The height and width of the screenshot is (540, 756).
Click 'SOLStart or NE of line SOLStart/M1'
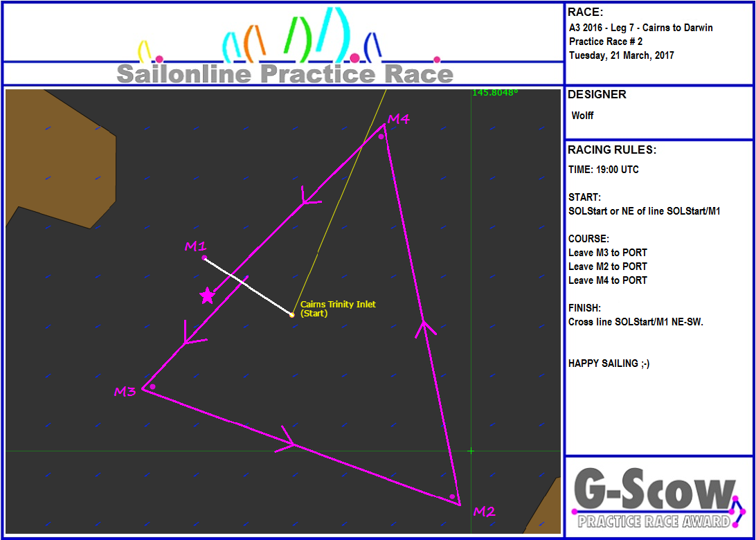point(644,211)
